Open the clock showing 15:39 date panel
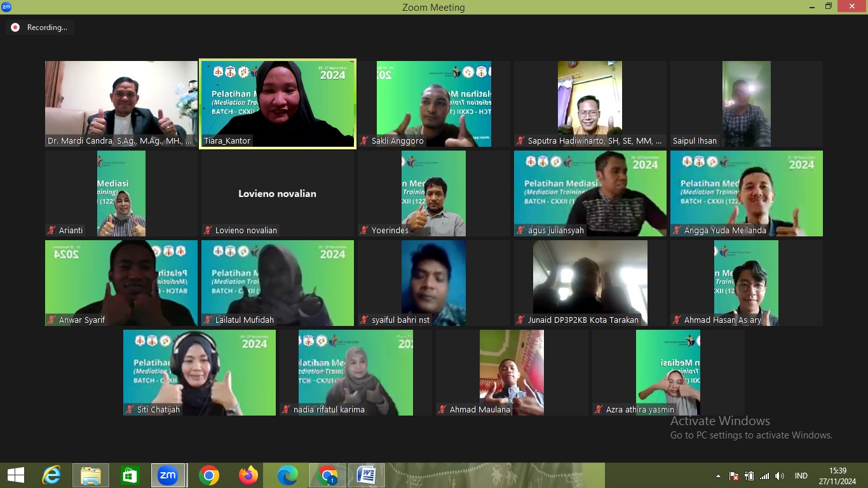868x488 pixels. tap(837, 476)
